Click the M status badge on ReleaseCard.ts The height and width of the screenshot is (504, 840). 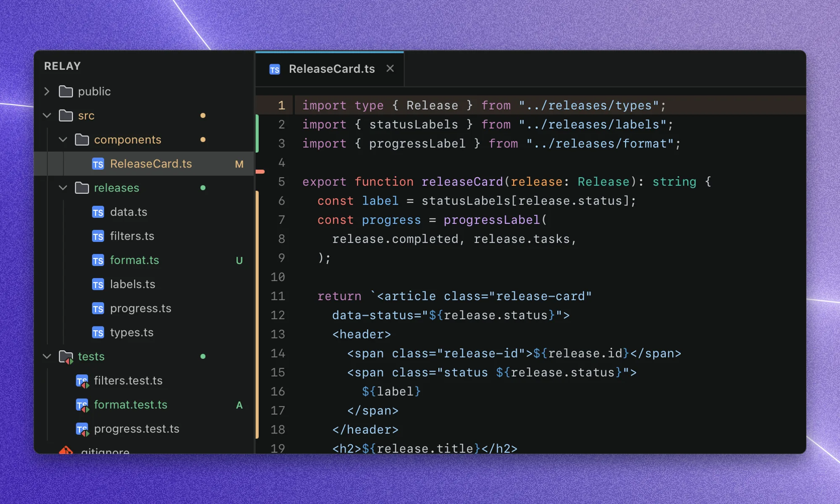tap(239, 164)
